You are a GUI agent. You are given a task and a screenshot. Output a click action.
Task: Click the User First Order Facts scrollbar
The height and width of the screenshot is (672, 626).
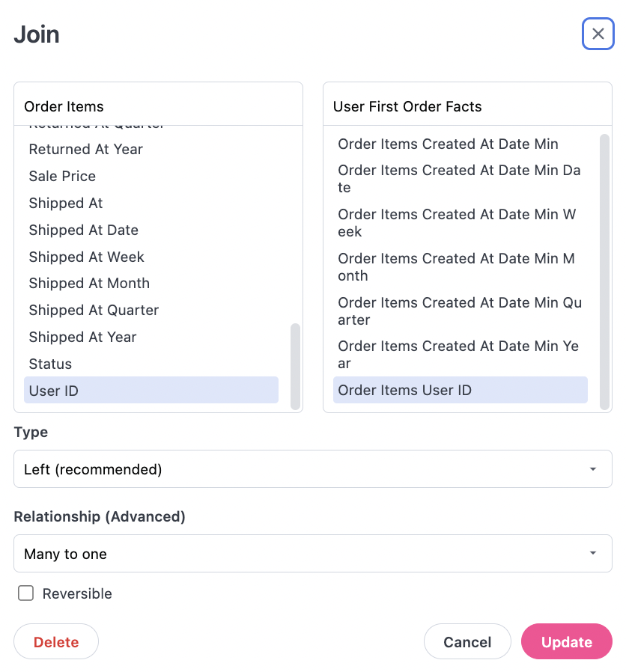coord(605,269)
